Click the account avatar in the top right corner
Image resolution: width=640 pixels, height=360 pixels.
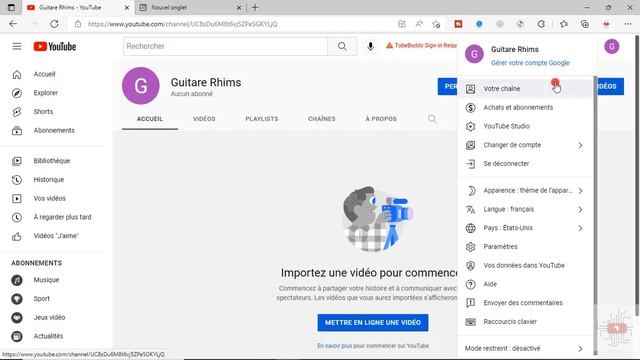click(611, 47)
